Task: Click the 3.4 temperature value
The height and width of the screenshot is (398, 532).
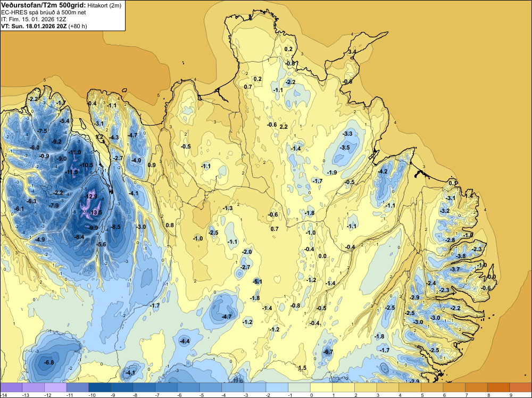Action: click(x=352, y=52)
